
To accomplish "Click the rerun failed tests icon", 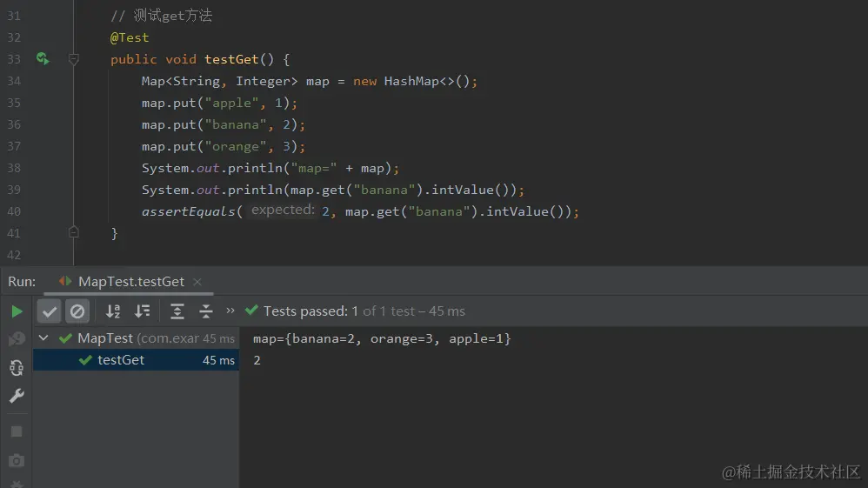I will [x=17, y=338].
